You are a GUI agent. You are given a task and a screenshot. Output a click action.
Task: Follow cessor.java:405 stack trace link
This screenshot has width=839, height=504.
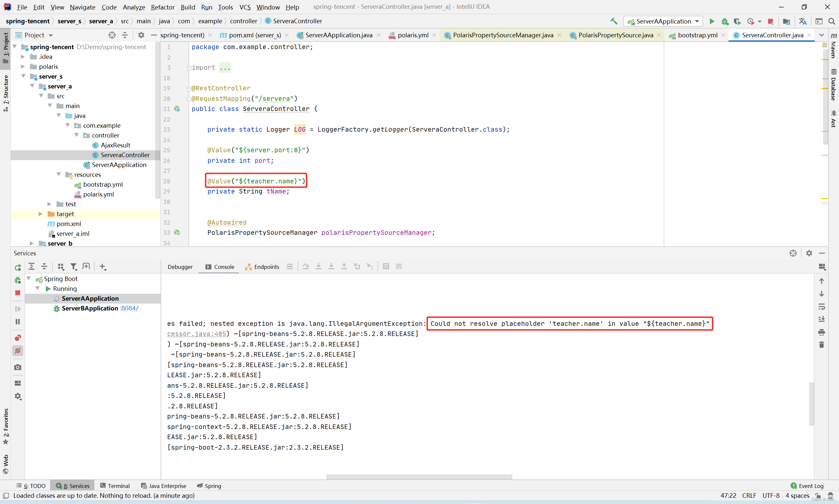pyautogui.click(x=196, y=333)
